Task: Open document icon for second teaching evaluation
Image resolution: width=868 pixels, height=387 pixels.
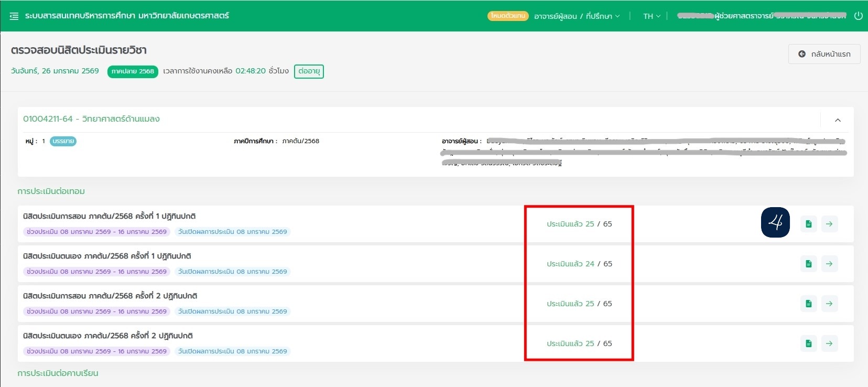Action: click(808, 304)
